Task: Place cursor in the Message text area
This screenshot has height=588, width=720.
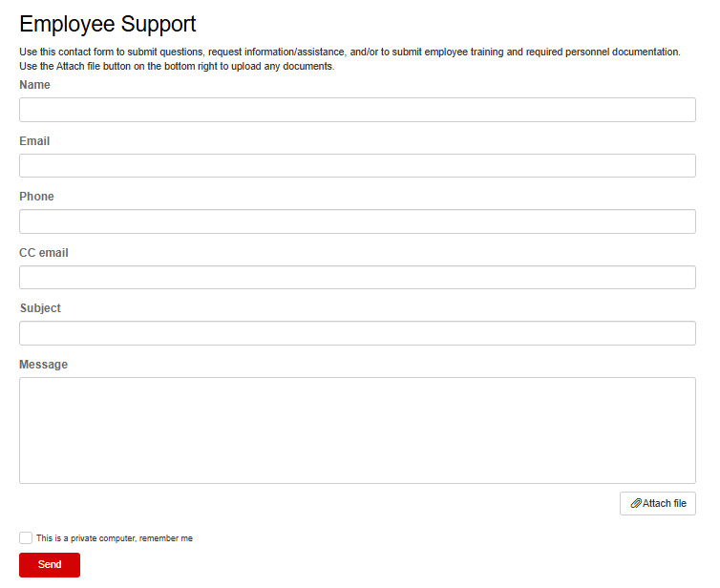Action: tap(357, 430)
